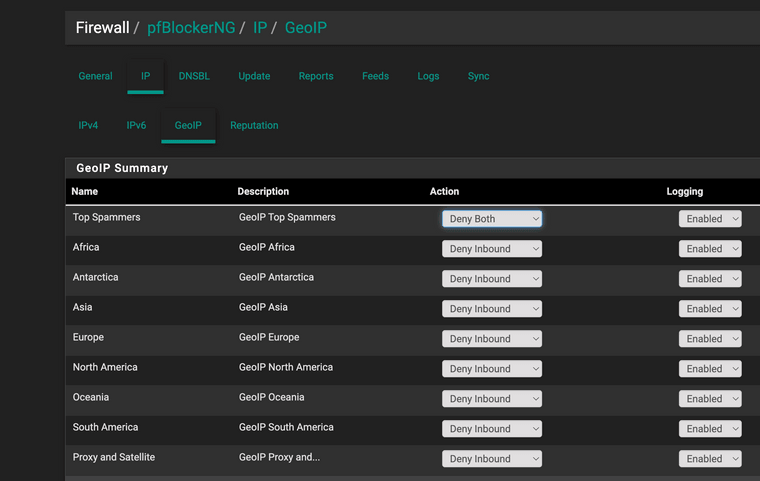This screenshot has width=760, height=481.
Task: Click the 'GeoIP Asia' description
Action: point(263,307)
